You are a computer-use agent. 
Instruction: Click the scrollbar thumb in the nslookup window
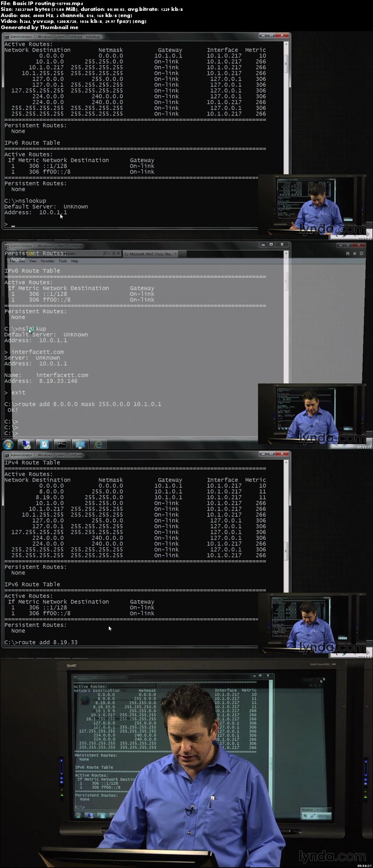(x=286, y=64)
